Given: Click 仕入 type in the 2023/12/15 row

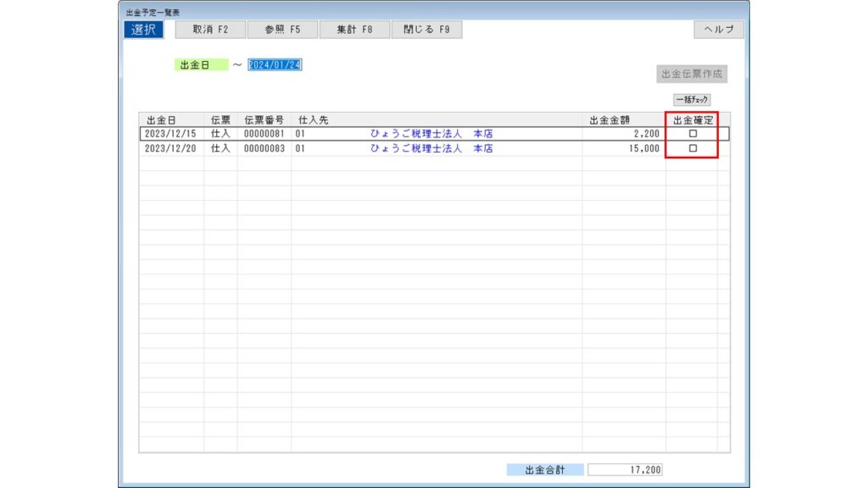Looking at the screenshot, I should tap(220, 133).
